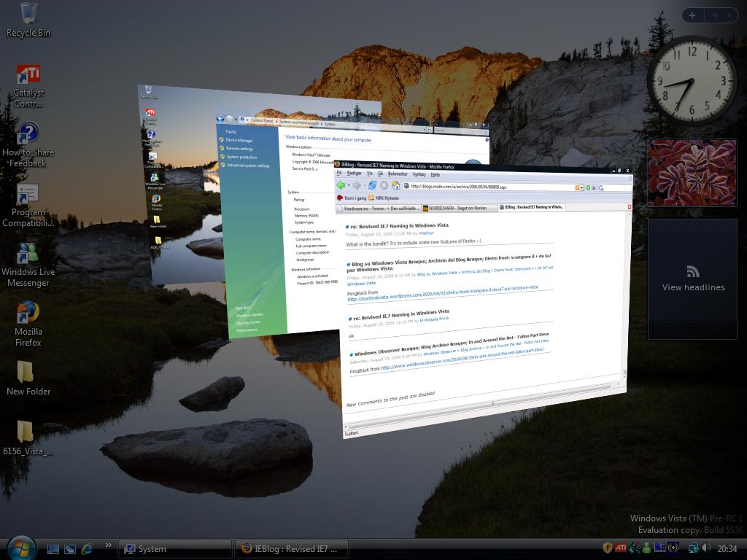Click the sidebar Add gadgets plus button
Screen dimensions: 747x560
(x=692, y=15)
